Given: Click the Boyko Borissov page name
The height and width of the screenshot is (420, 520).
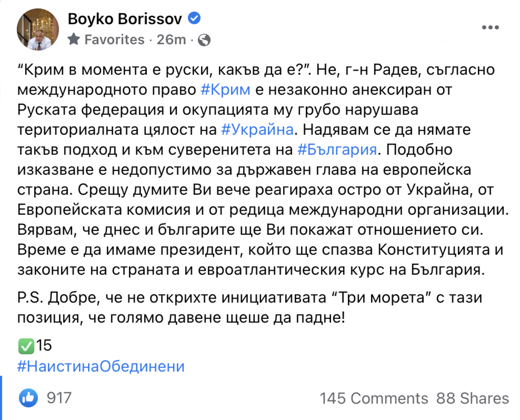Looking at the screenshot, I should [125, 19].
